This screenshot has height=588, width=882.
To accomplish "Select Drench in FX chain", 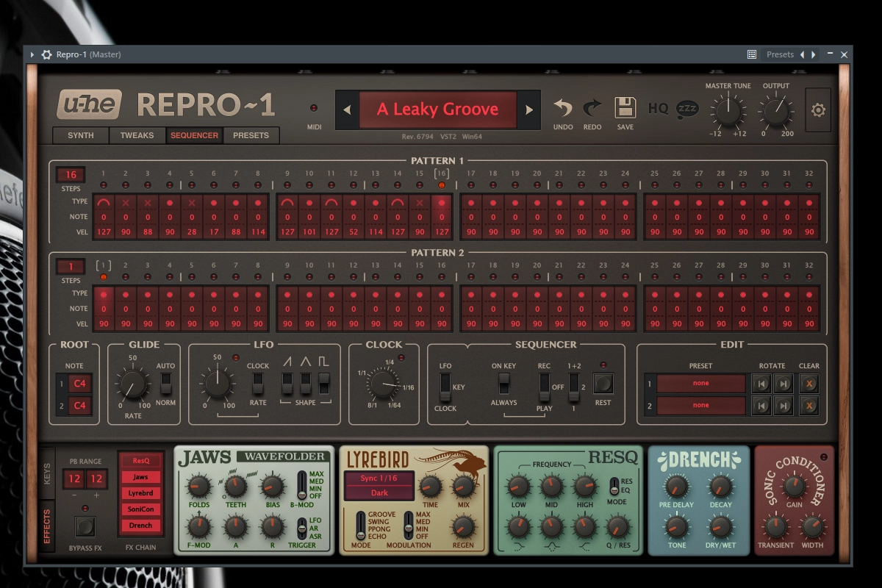I will (141, 526).
